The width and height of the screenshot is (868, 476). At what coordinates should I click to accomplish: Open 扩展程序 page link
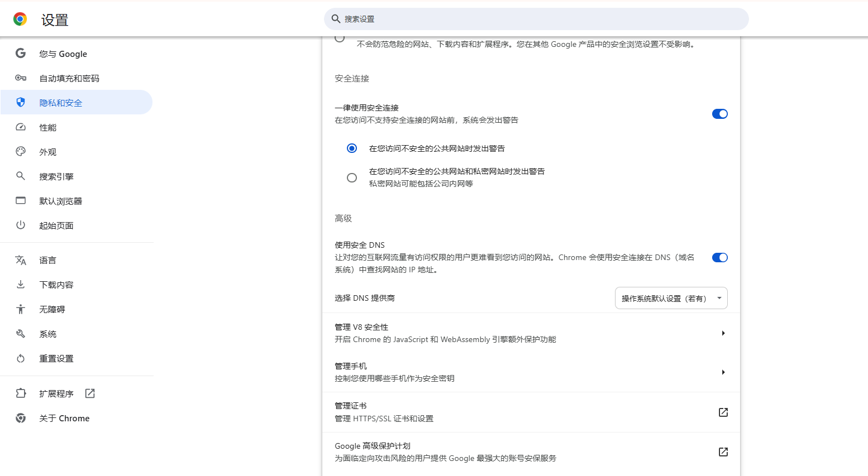pos(77,393)
